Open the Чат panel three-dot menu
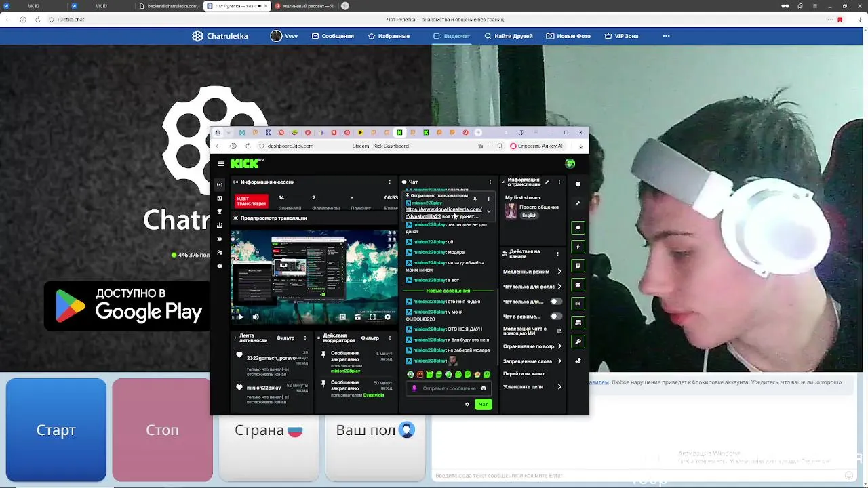868x488 pixels. click(x=490, y=182)
